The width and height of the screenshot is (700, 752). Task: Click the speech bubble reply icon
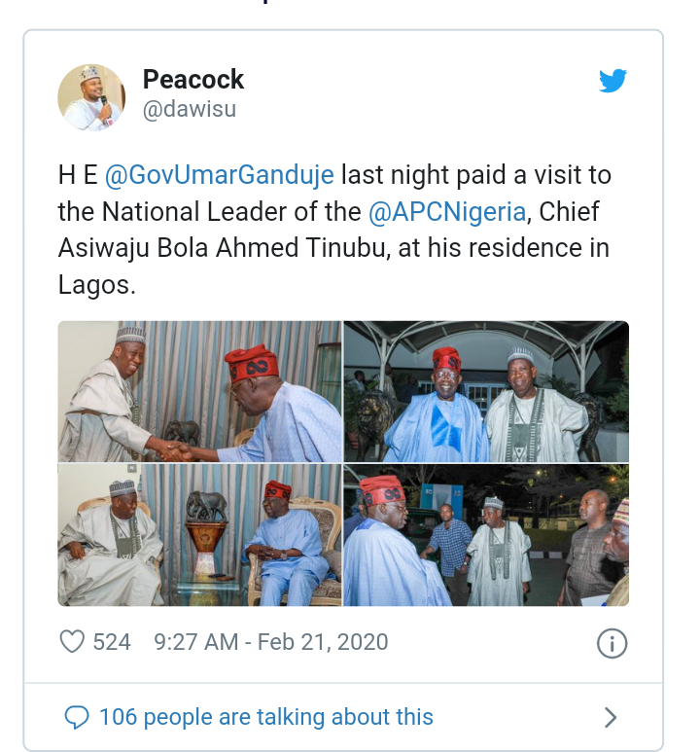pyautogui.click(x=77, y=718)
